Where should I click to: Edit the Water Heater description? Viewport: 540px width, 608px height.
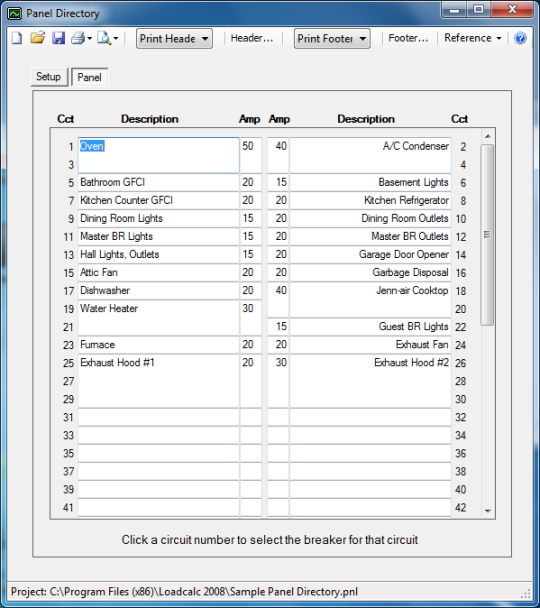(159, 318)
